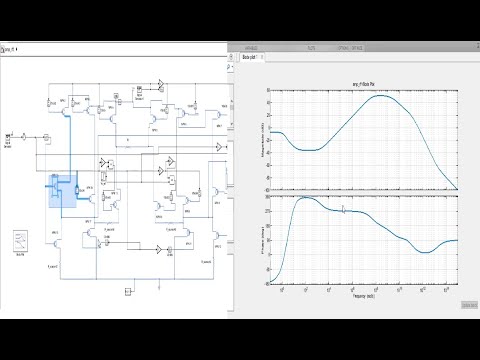Viewport: 480px width, 360px height.
Task: Expand the arrow after amp_rf in the breadcrumb
Action: point(17,49)
